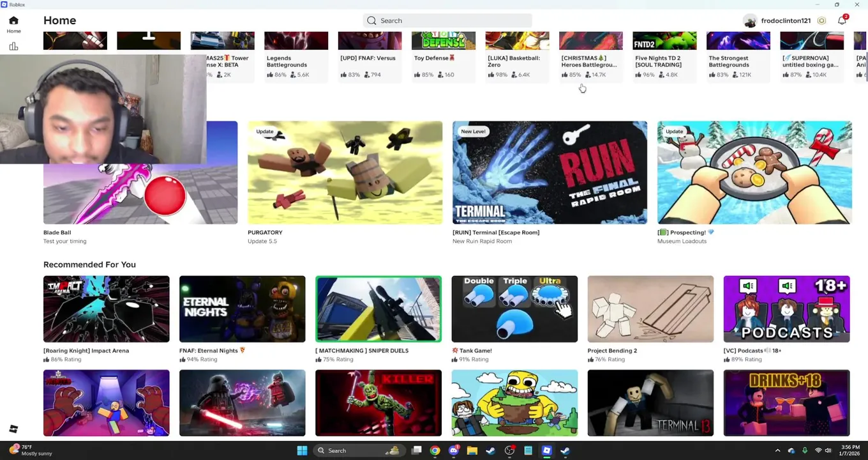
Task: Open the FNAF: Eternal Nights thumbnail
Action: click(x=243, y=309)
